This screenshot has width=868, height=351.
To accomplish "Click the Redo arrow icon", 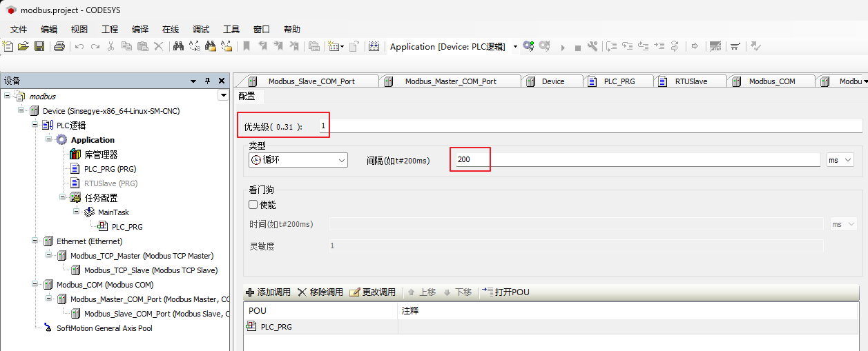I will click(95, 46).
